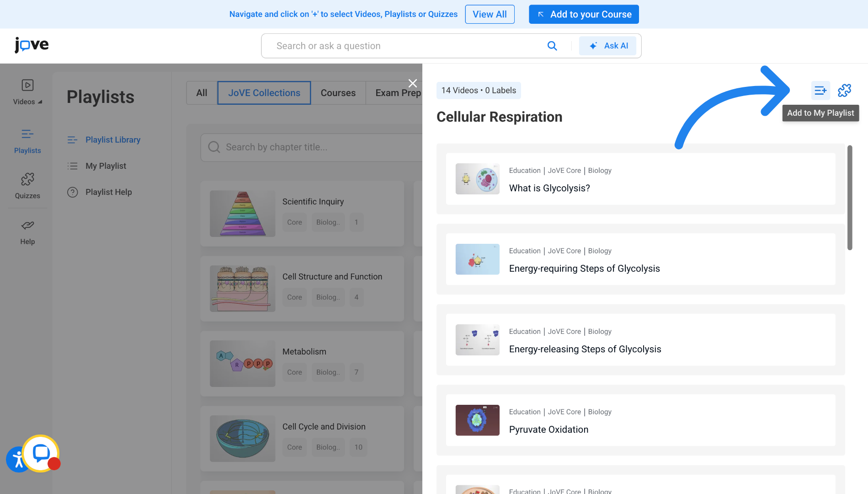
Task: Open the Metabolism playlist thumbnail
Action: (x=243, y=364)
